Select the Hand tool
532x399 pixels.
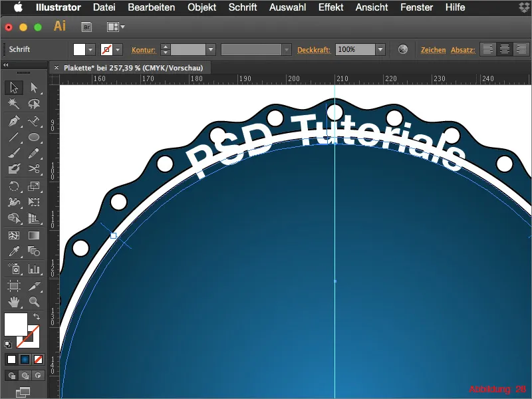[14, 302]
